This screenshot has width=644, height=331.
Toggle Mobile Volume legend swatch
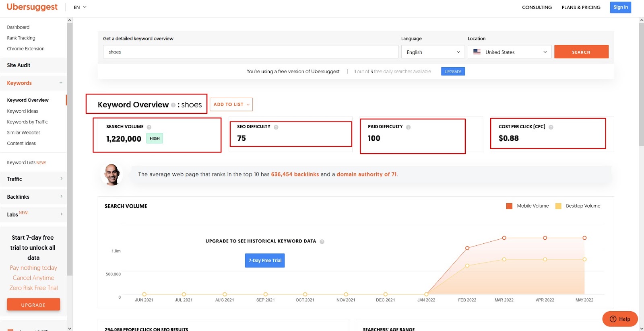coord(509,206)
